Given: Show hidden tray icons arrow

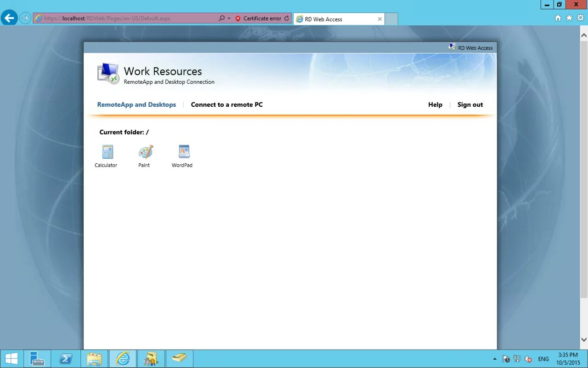Looking at the screenshot, I should pyautogui.click(x=495, y=359).
